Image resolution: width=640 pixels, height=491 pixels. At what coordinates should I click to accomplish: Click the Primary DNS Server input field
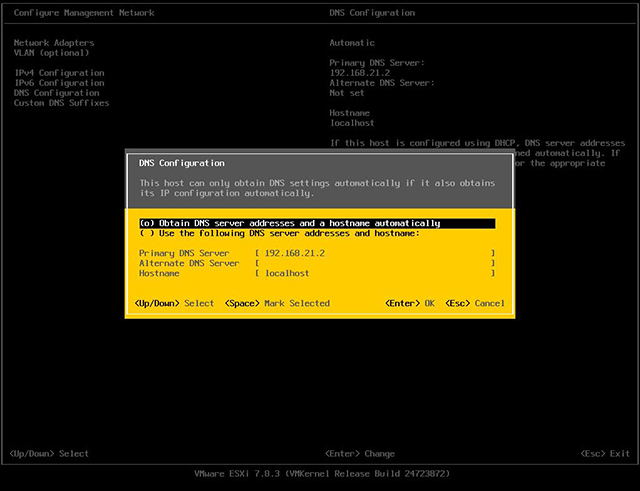point(375,253)
